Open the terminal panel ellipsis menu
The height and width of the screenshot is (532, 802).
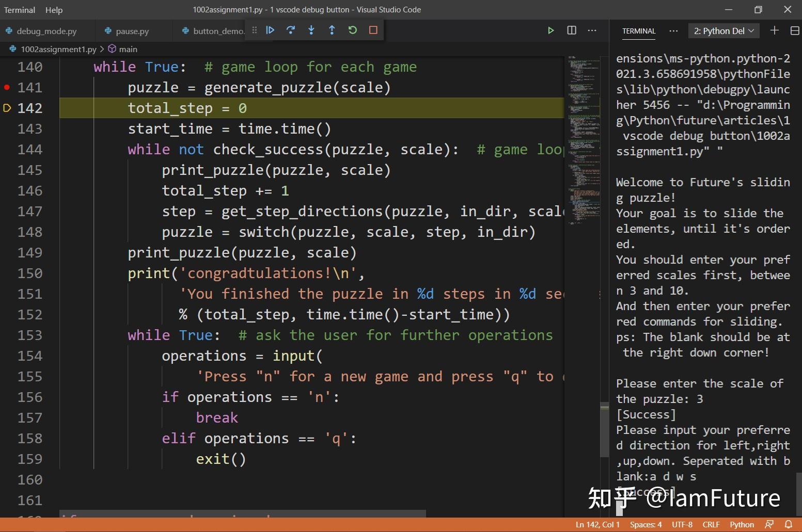coord(673,31)
